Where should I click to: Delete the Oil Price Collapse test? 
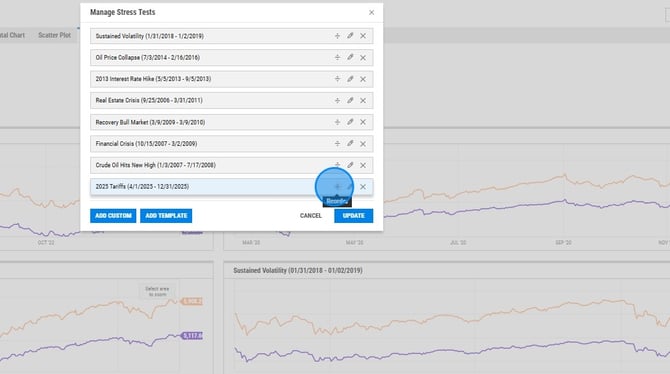point(363,57)
